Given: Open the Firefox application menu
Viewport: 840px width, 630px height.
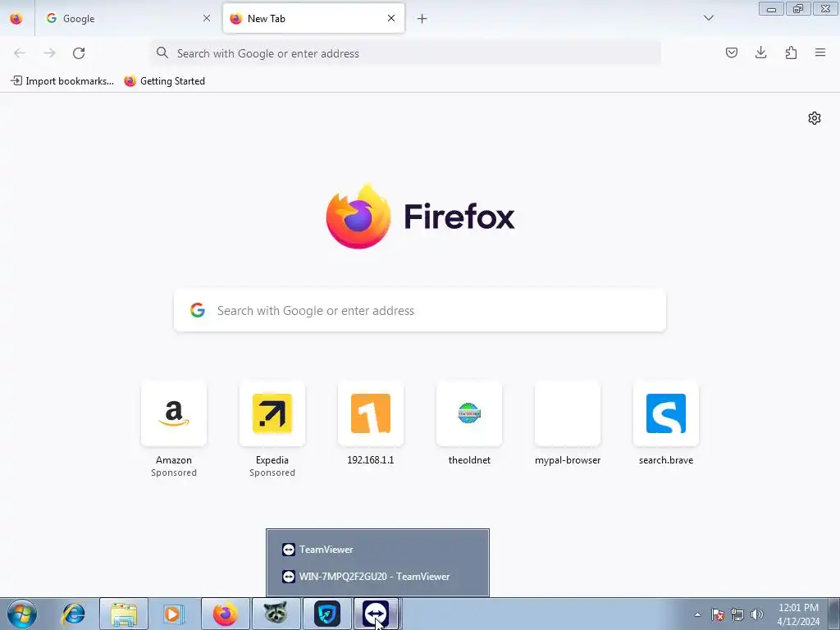Looking at the screenshot, I should point(820,52).
